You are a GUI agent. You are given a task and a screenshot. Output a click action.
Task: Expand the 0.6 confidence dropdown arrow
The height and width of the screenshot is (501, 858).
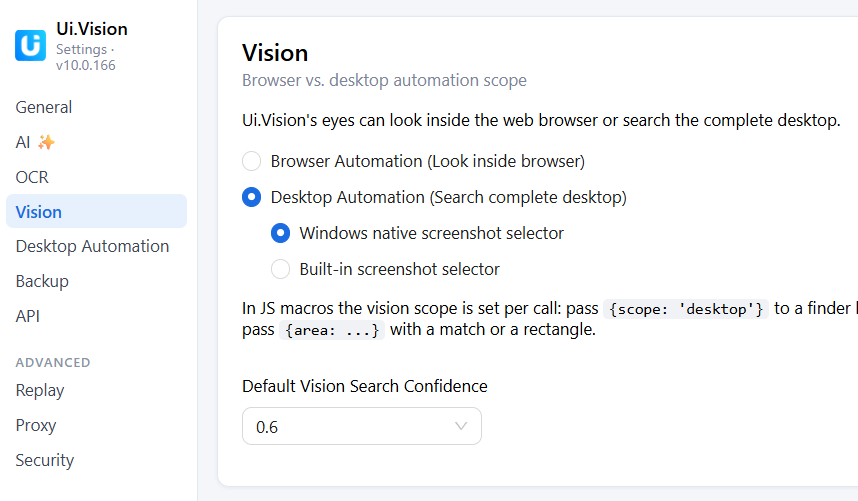[x=461, y=426]
